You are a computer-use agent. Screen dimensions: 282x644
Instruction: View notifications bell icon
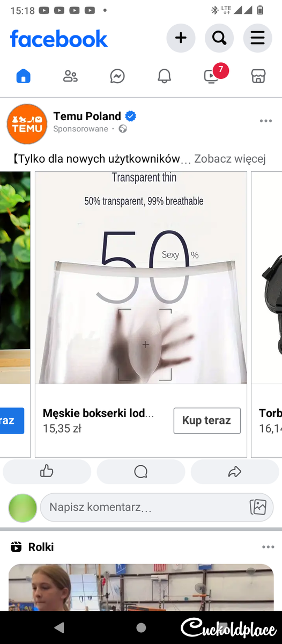(165, 76)
